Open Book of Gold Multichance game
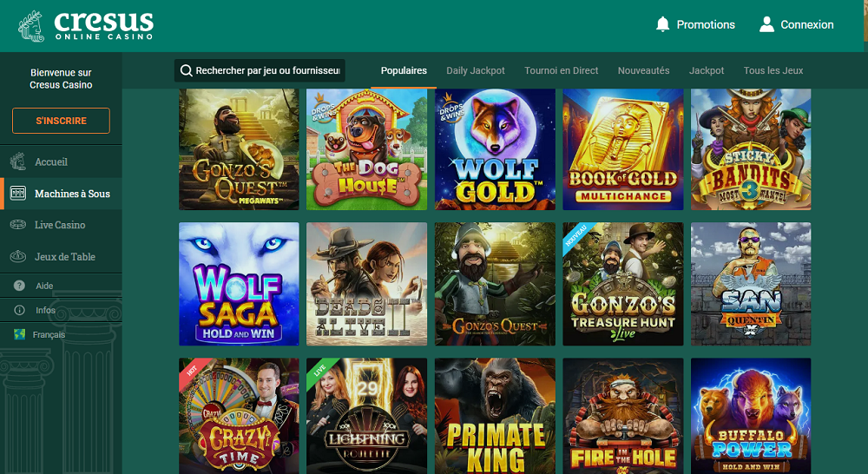Image resolution: width=868 pixels, height=474 pixels. pyautogui.click(x=622, y=149)
